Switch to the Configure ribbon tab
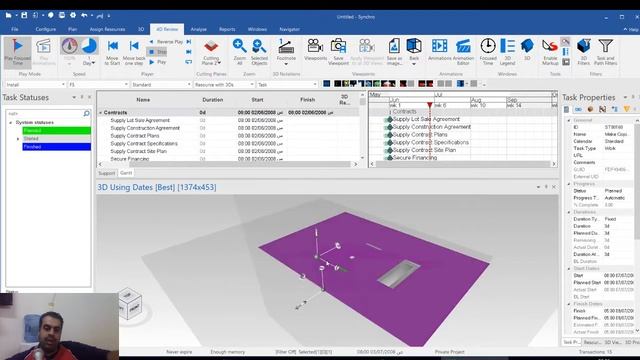640x360 pixels. [46, 29]
